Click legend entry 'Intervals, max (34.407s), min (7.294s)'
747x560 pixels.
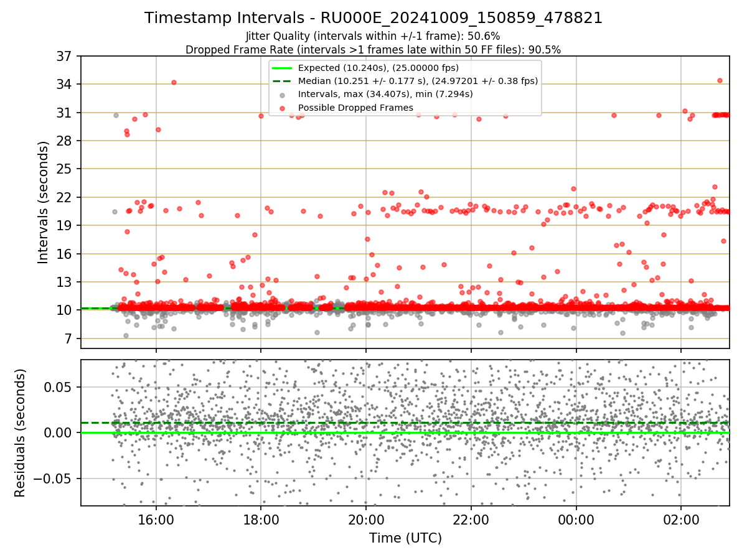385,94
